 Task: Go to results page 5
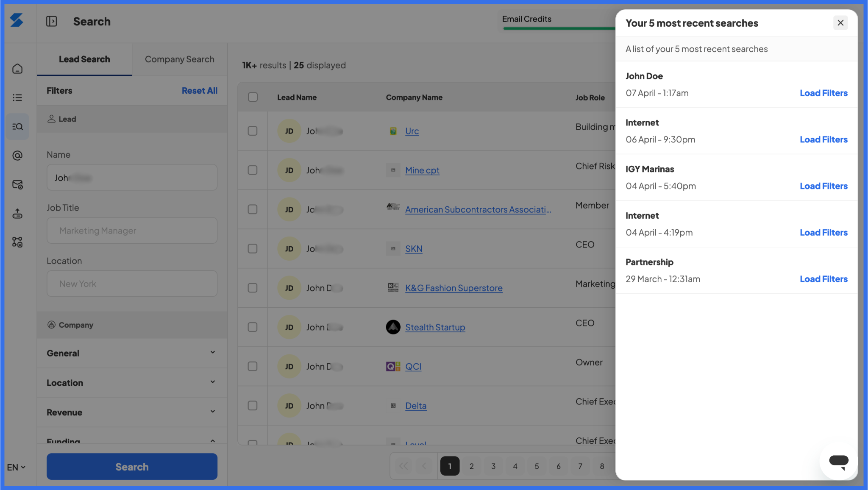537,466
